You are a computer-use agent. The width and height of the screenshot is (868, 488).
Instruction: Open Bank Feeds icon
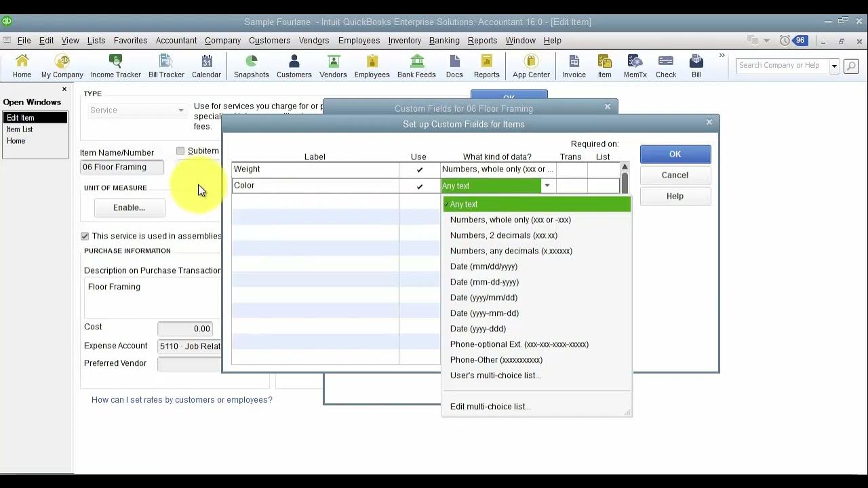pyautogui.click(x=416, y=66)
